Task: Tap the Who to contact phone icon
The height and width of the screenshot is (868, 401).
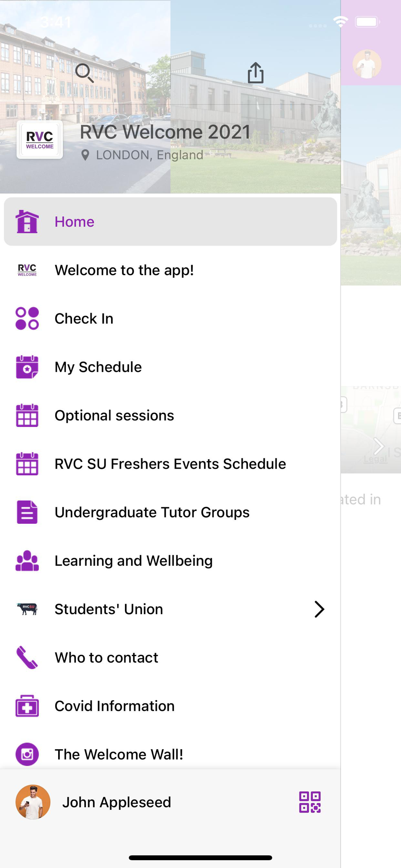Action: (27, 658)
